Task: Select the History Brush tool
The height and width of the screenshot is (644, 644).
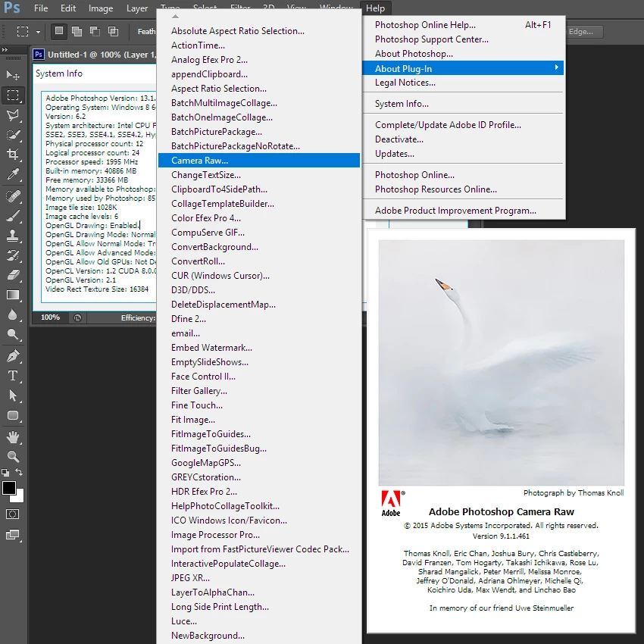Action: pyautogui.click(x=13, y=255)
